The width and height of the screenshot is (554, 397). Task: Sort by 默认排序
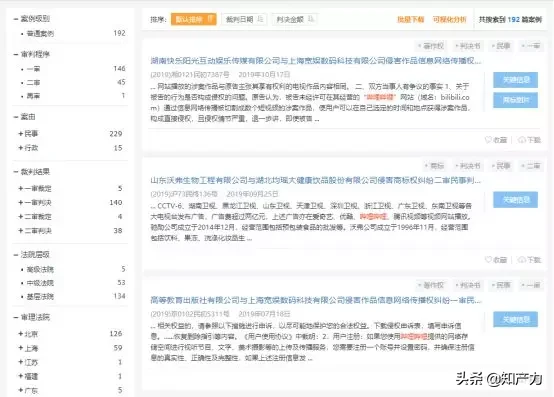pyautogui.click(x=194, y=19)
